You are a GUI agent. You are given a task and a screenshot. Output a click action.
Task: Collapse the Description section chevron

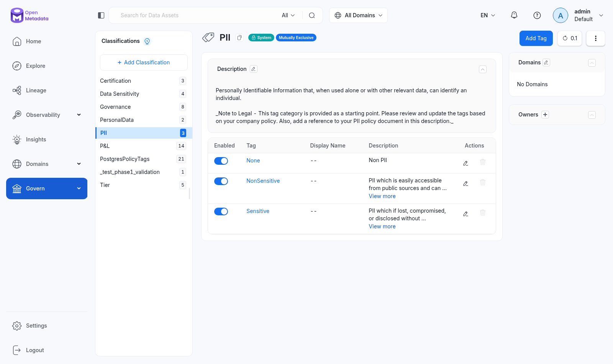(x=483, y=69)
